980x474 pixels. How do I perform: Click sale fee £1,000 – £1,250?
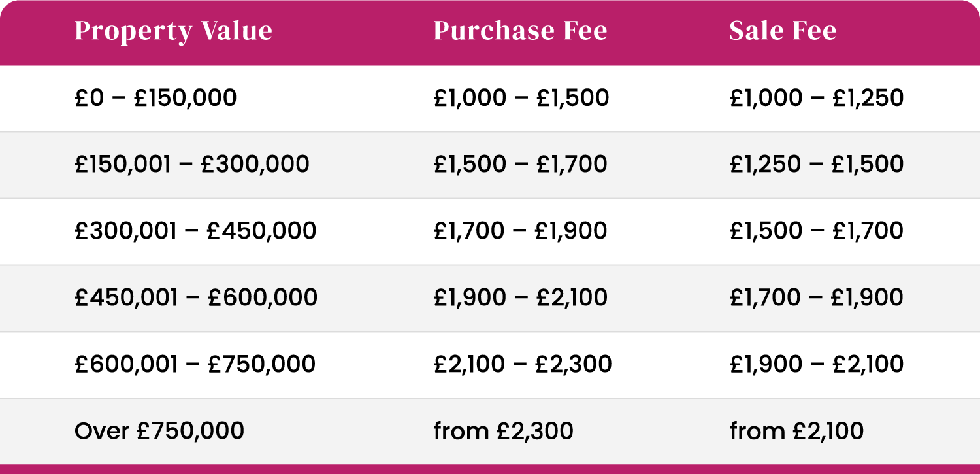(x=817, y=98)
